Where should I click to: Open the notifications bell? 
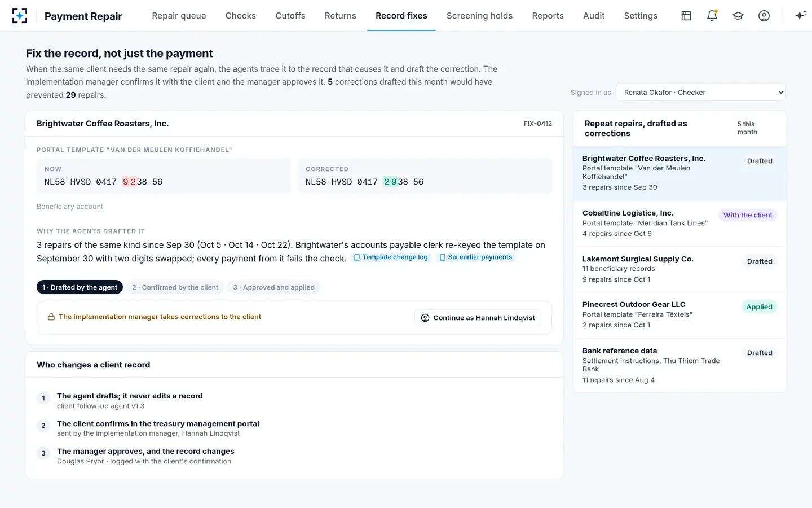(x=712, y=16)
